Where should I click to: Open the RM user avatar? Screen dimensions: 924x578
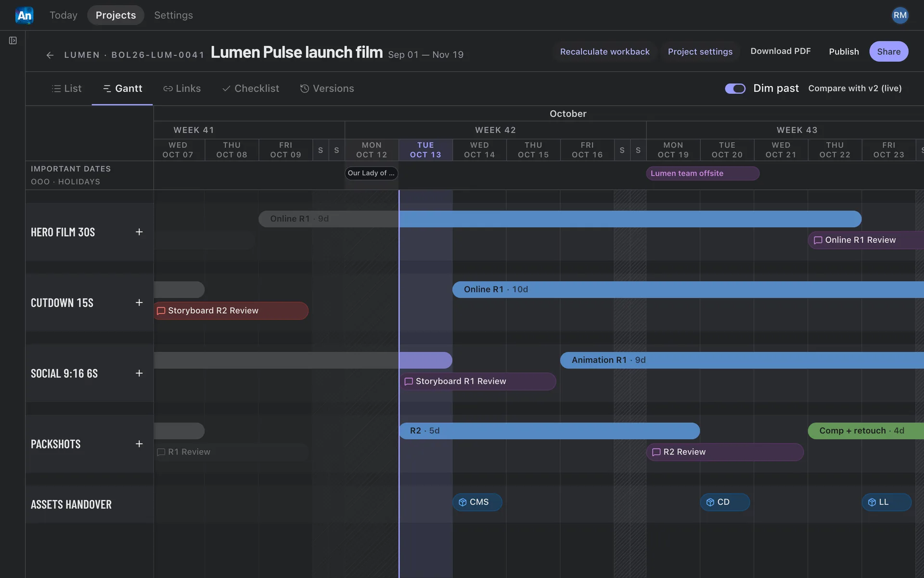(899, 15)
